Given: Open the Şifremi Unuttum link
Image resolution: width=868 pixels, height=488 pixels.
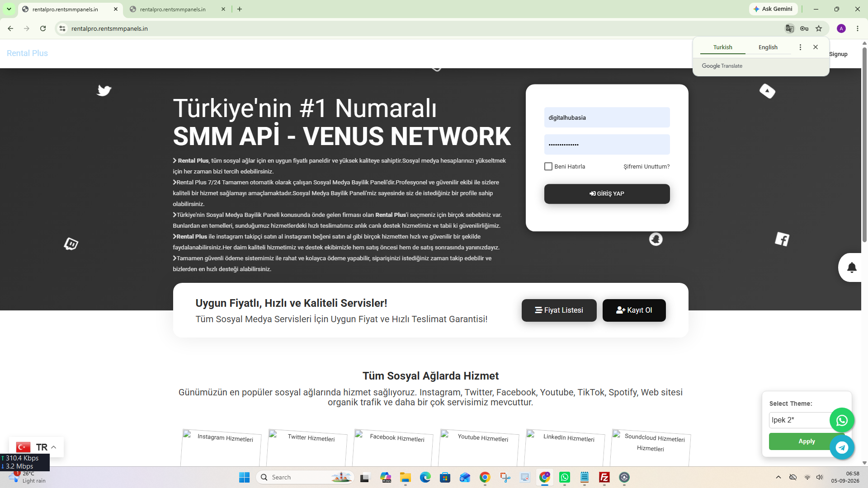Looking at the screenshot, I should [646, 166].
